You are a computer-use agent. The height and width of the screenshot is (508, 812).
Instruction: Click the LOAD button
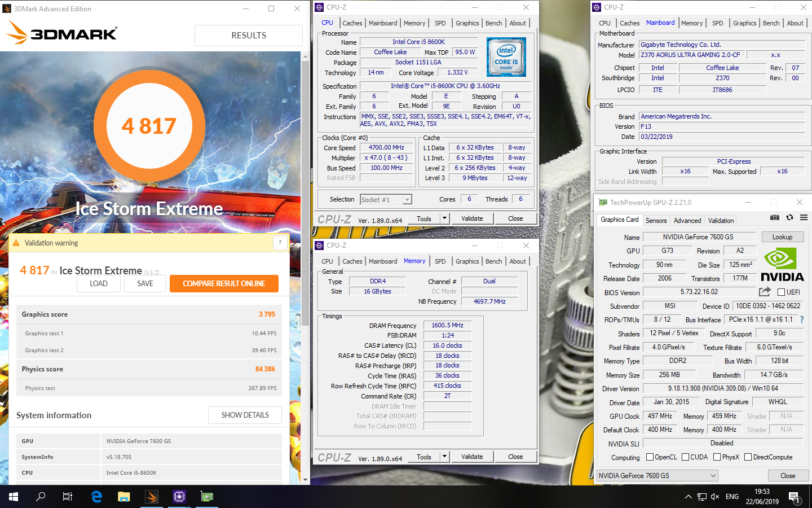[x=99, y=283]
